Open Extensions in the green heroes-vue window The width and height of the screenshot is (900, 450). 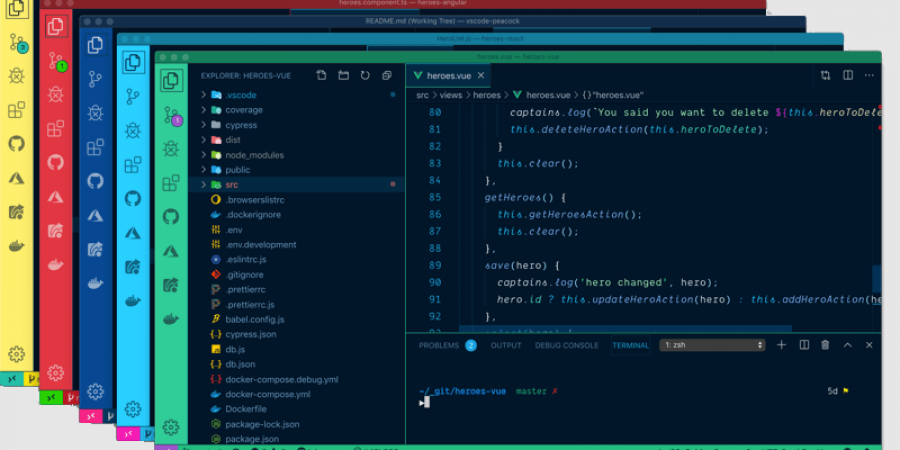(171, 183)
